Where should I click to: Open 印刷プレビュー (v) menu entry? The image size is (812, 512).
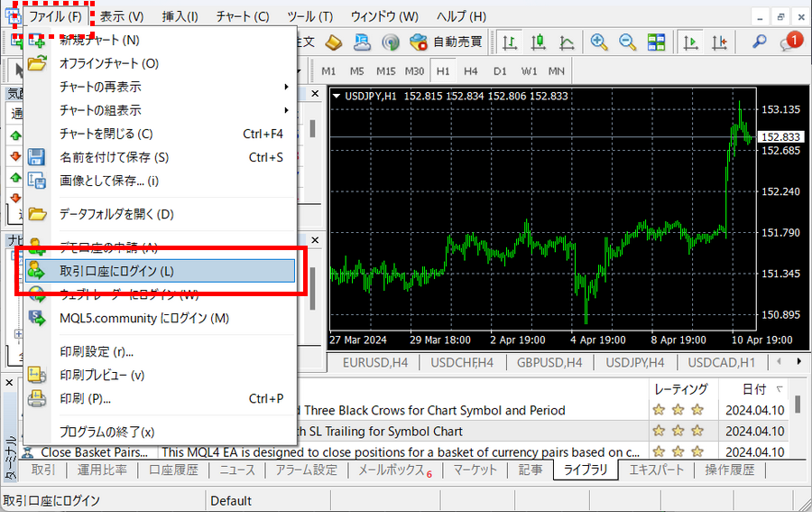(x=160, y=375)
